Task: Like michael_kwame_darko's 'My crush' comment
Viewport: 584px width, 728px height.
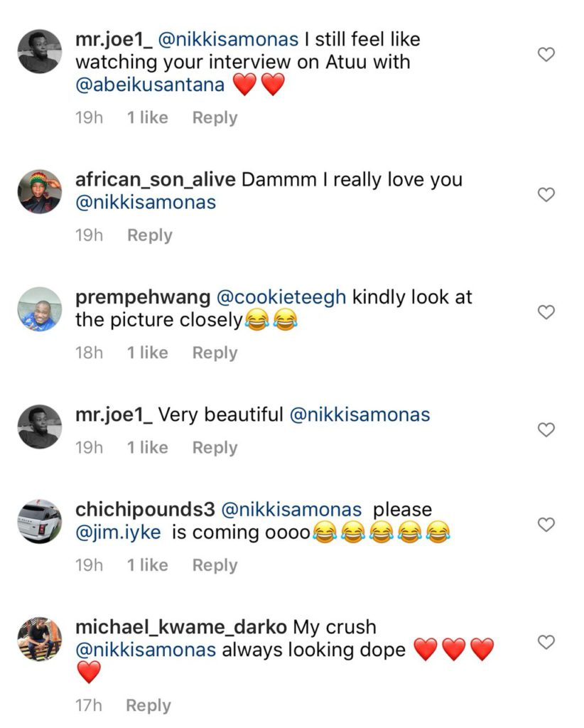Action: pyautogui.click(x=545, y=642)
